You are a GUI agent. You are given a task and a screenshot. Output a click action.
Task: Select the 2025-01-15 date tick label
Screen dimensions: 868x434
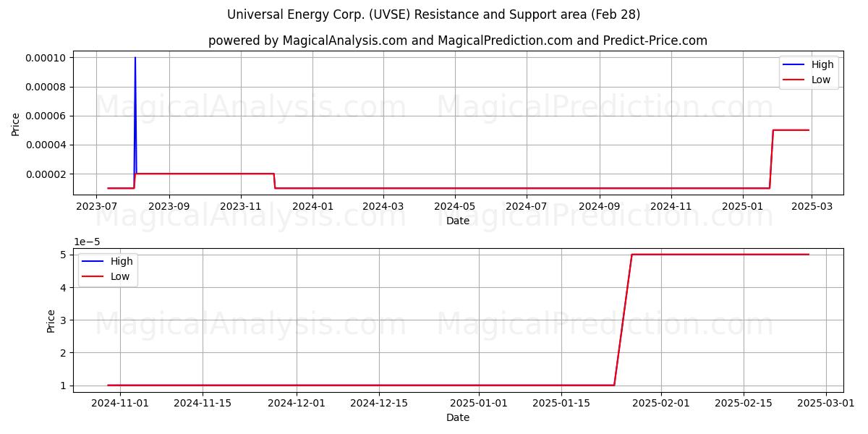[561, 403]
